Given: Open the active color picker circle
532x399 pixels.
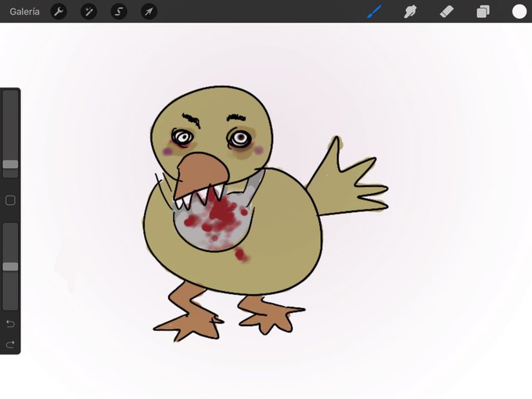Looking at the screenshot, I should pos(519,12).
